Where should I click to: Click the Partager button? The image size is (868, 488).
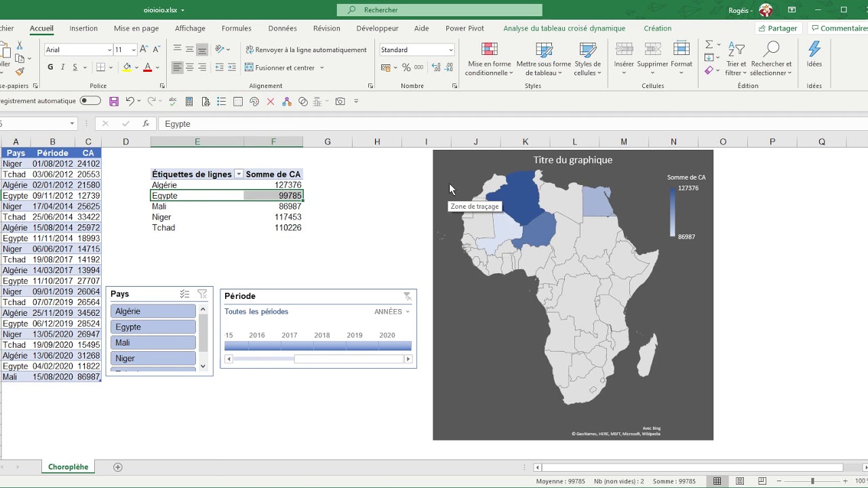[x=778, y=28]
